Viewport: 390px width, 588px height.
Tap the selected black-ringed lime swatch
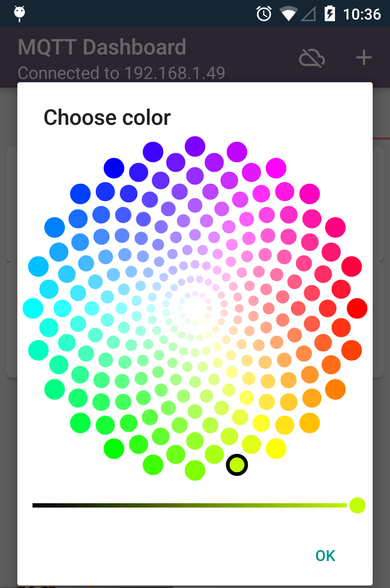pyautogui.click(x=237, y=465)
